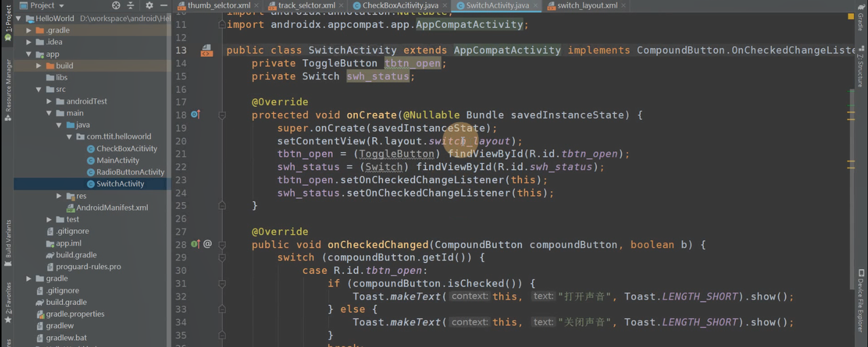The height and width of the screenshot is (347, 868).
Task: Select MainActivity in the project tree
Action: coord(117,161)
